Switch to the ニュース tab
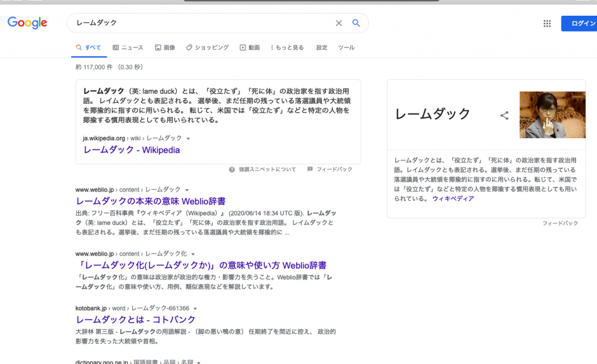 click(128, 48)
